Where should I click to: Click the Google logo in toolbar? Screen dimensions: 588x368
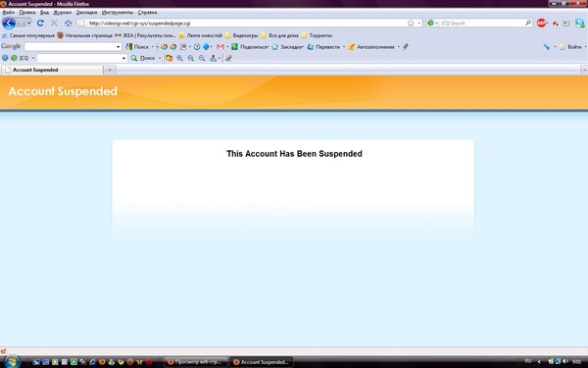pyautogui.click(x=11, y=46)
